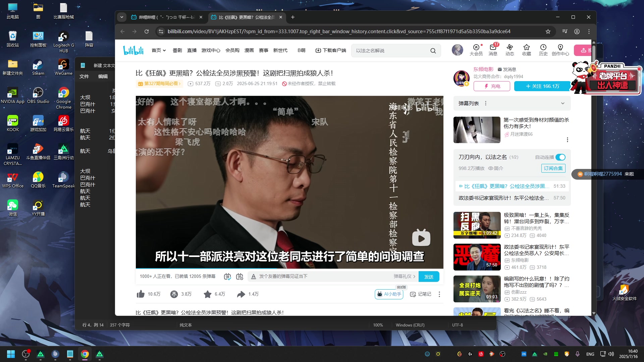Click the bilibili logo in the header
The width and height of the screenshot is (644, 362).
(133, 50)
